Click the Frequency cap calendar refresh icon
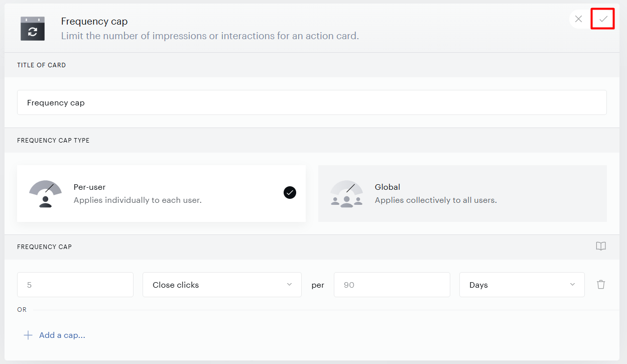This screenshot has width=627, height=364. (33, 29)
